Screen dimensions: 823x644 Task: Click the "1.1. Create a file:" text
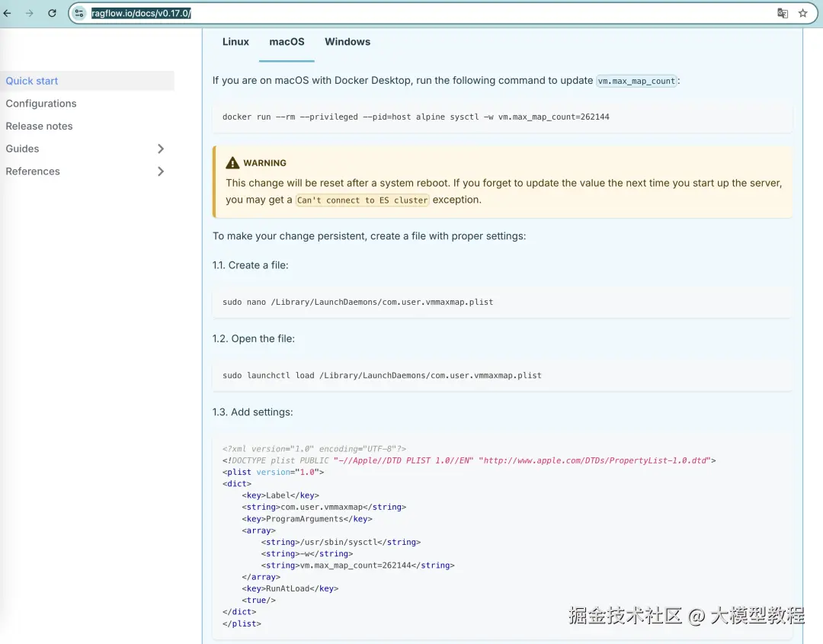[x=251, y=265]
